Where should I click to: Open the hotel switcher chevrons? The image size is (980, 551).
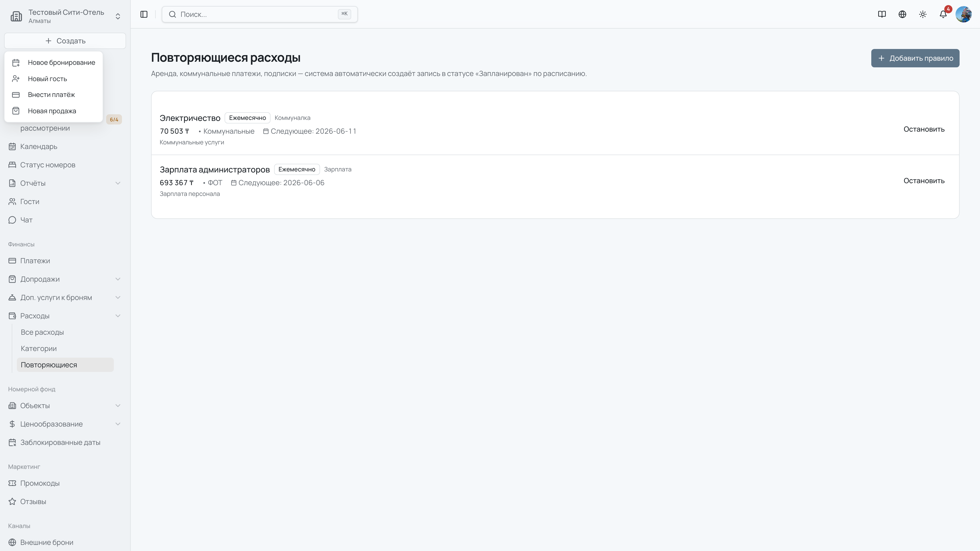(118, 16)
